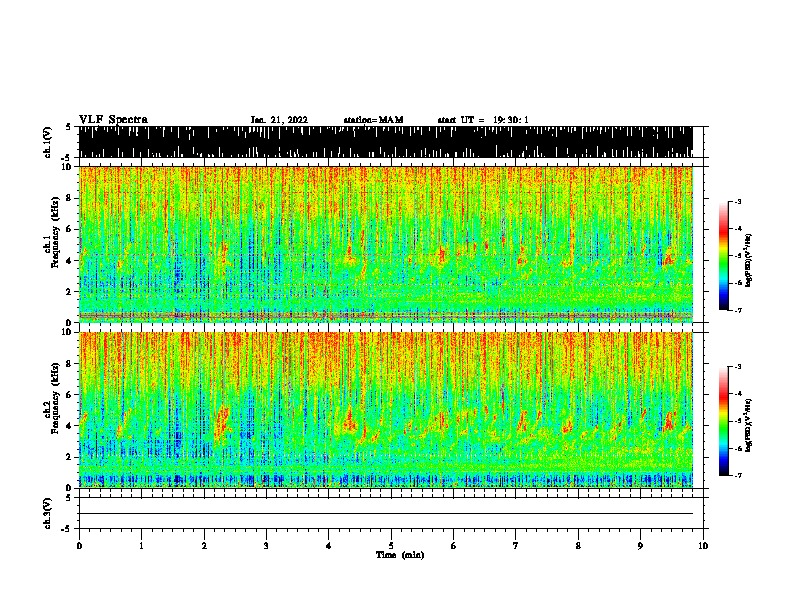The width and height of the screenshot is (792, 612).
Task: Click the time axis tick label 10
Action: tap(703, 546)
